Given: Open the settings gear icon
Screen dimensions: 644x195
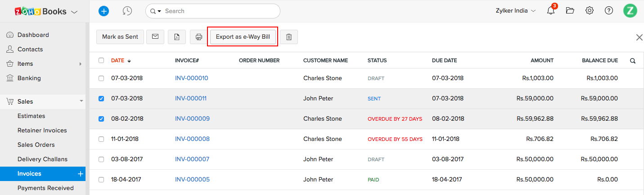Looking at the screenshot, I should point(590,11).
